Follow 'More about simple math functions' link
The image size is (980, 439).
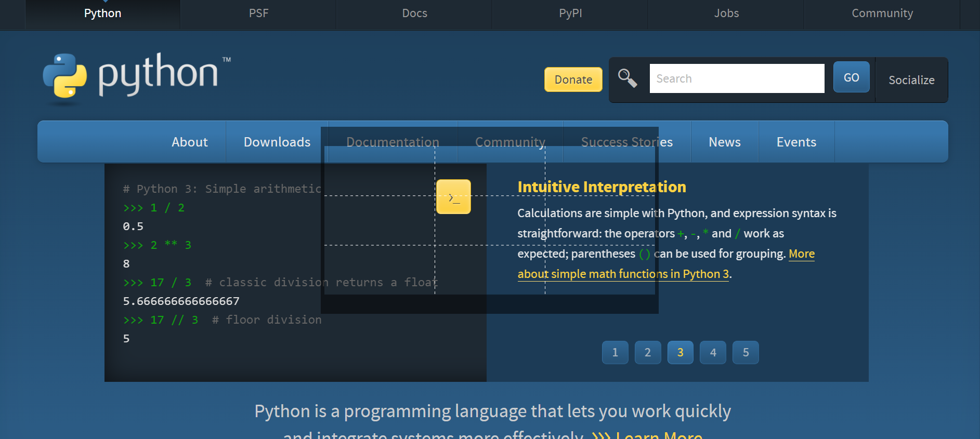pyautogui.click(x=623, y=274)
